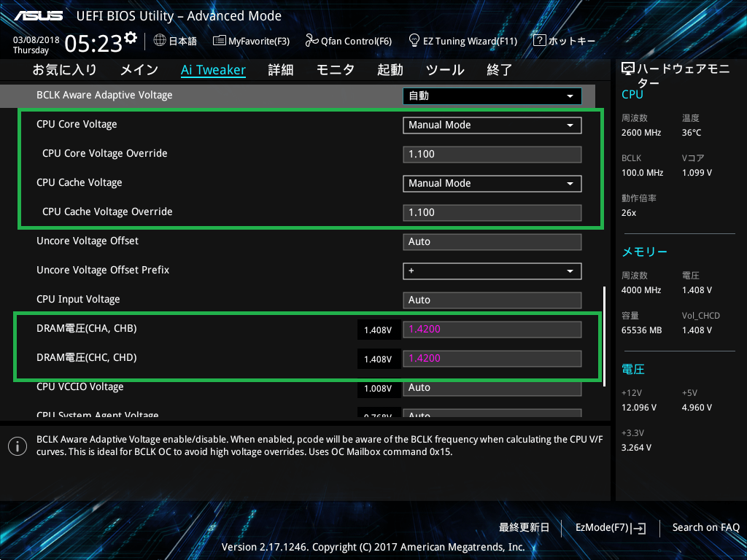Click the BCLK Aware Adaptive Voltage label
Screen dimensions: 747x560
(x=104, y=96)
